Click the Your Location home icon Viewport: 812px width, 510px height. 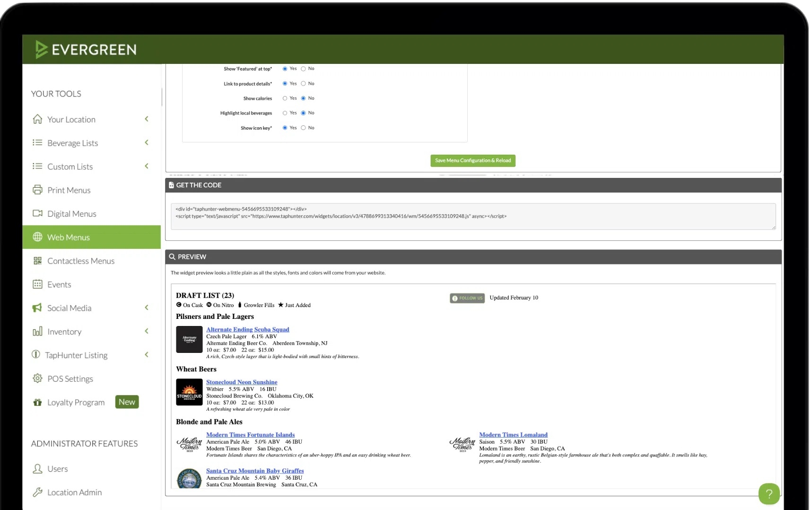[37, 119]
